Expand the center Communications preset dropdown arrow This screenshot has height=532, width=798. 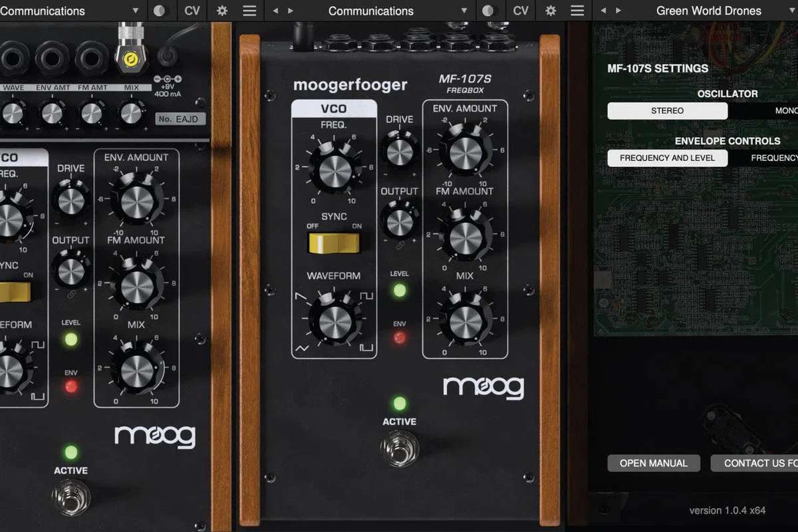click(464, 11)
